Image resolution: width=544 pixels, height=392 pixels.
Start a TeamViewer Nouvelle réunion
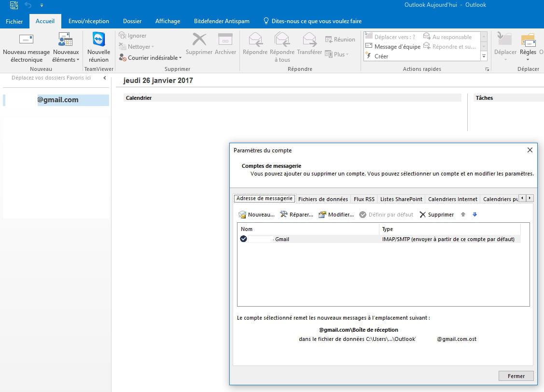point(98,48)
